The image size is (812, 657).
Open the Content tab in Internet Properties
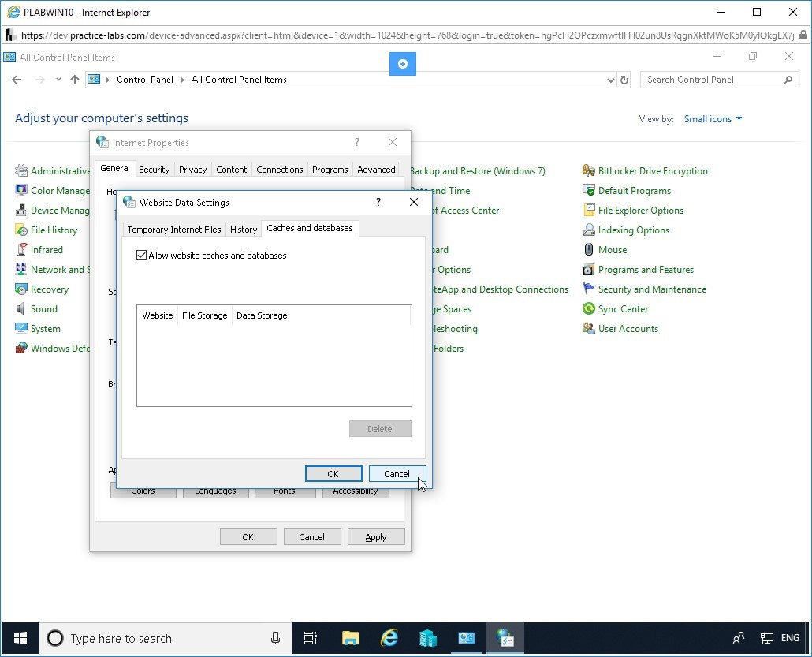coord(232,170)
